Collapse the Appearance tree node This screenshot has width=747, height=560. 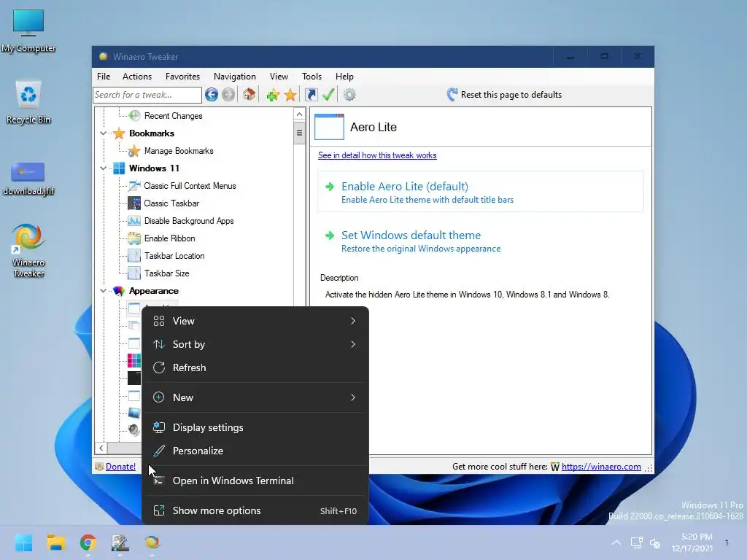(104, 291)
